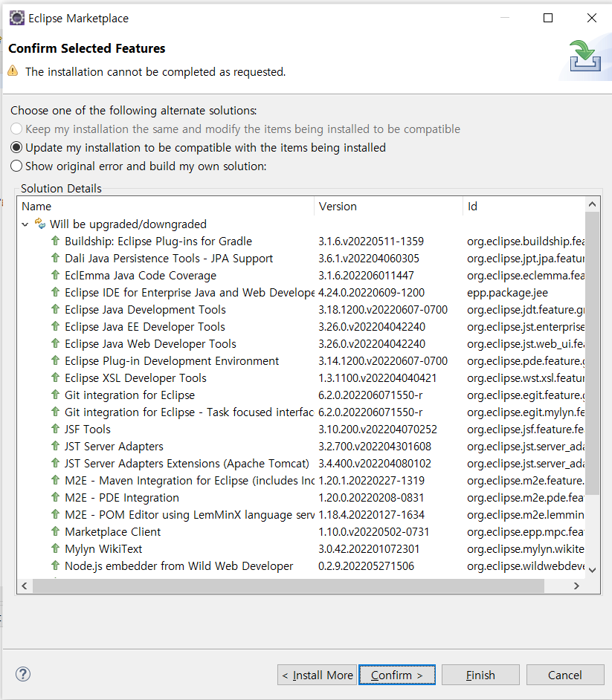
Task: Click the Finish button
Action: click(x=480, y=675)
